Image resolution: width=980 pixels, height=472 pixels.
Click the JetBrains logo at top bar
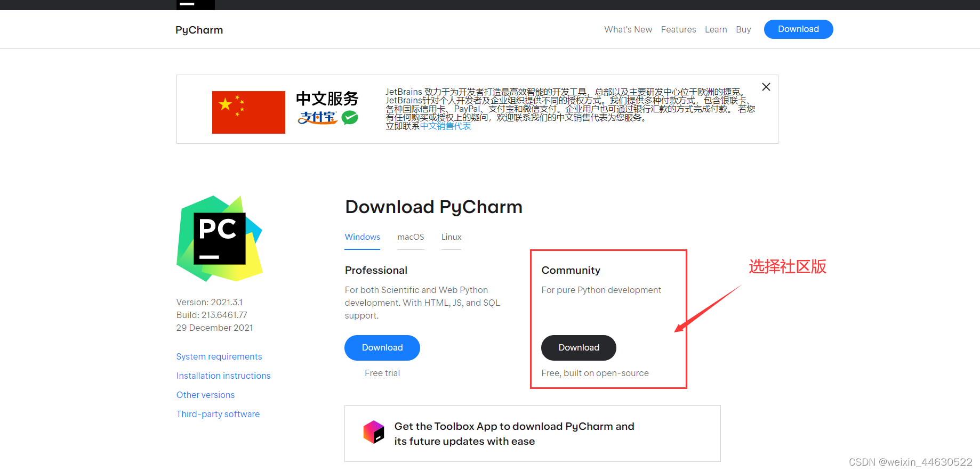[196, 5]
